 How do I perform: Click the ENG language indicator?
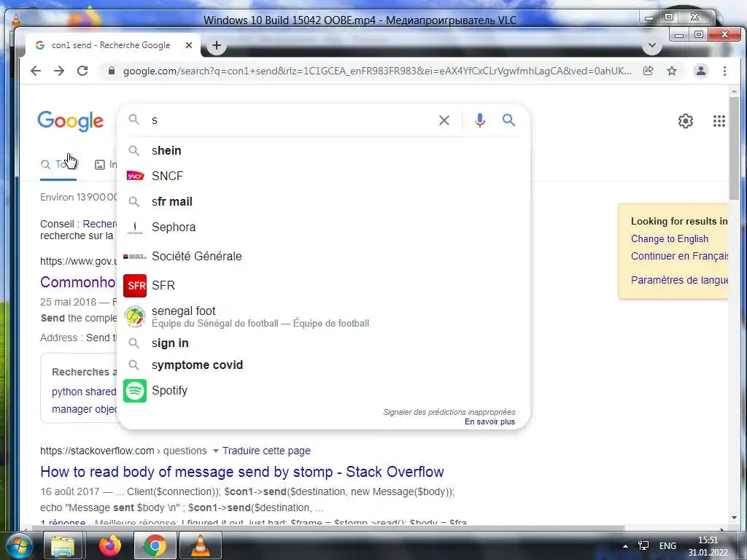(x=667, y=546)
